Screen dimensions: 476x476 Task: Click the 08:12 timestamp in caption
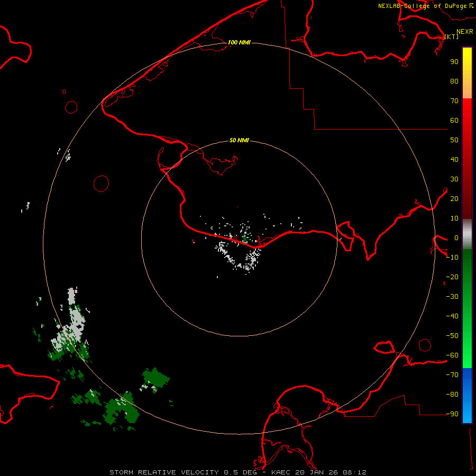354,472
